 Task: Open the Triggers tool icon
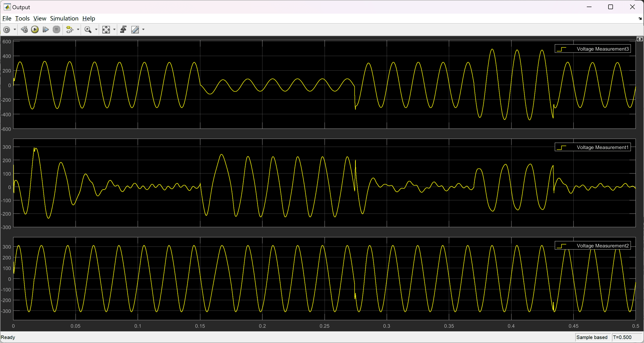123,30
